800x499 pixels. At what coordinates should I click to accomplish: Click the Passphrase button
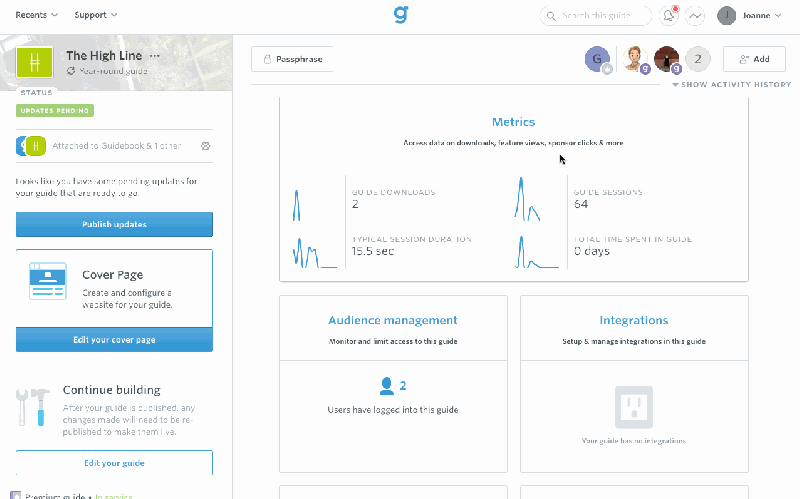point(292,59)
